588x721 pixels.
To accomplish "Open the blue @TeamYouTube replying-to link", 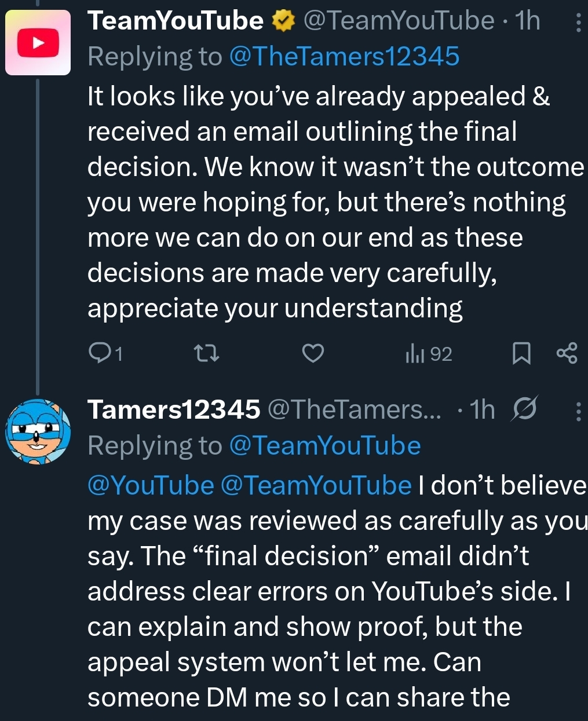I will [x=324, y=445].
